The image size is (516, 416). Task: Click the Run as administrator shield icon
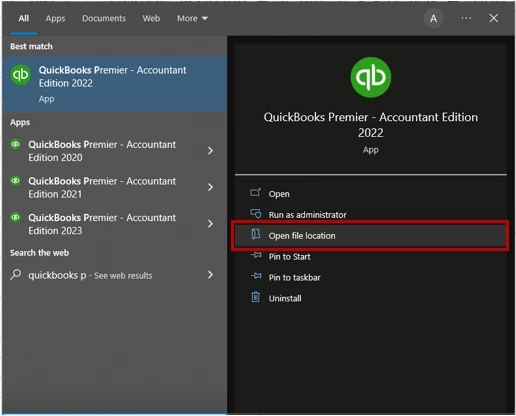tap(256, 213)
